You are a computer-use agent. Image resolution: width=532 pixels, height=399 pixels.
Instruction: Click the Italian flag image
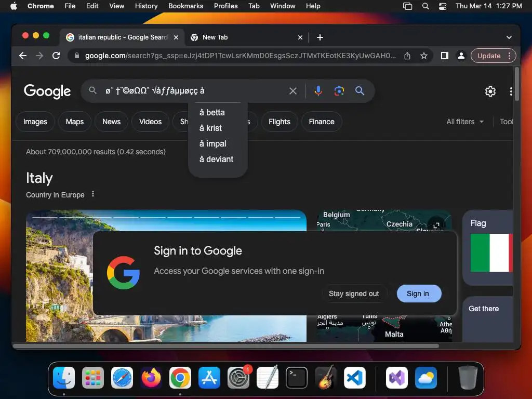tap(491, 253)
